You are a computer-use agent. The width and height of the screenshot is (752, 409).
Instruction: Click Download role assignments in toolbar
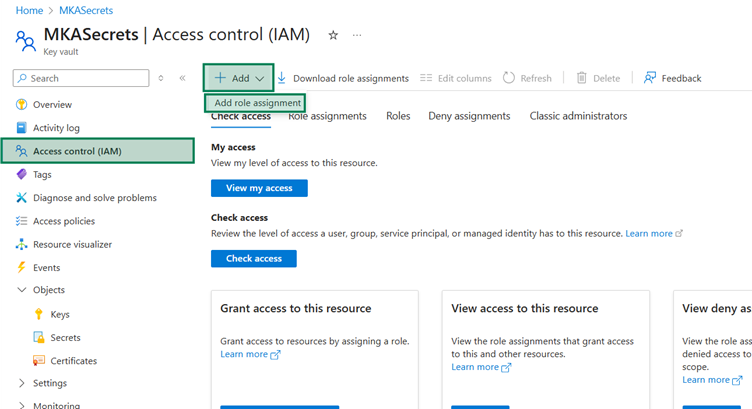pos(343,78)
